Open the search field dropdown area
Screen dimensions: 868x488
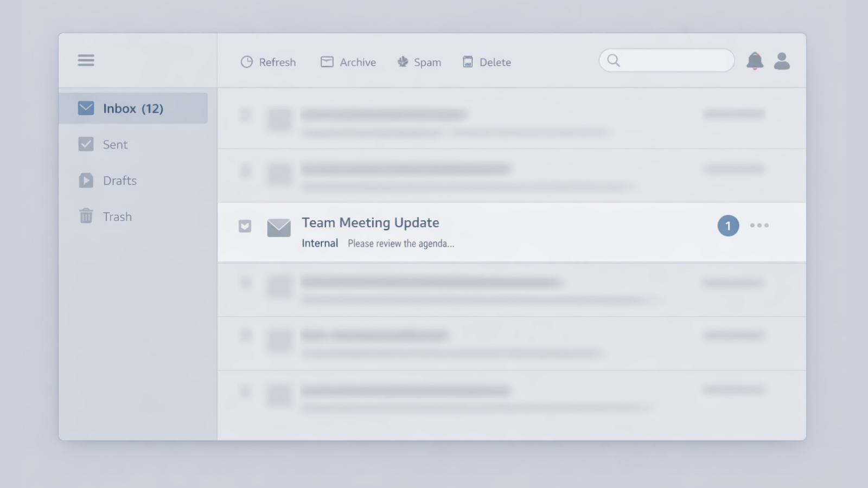[x=666, y=60]
